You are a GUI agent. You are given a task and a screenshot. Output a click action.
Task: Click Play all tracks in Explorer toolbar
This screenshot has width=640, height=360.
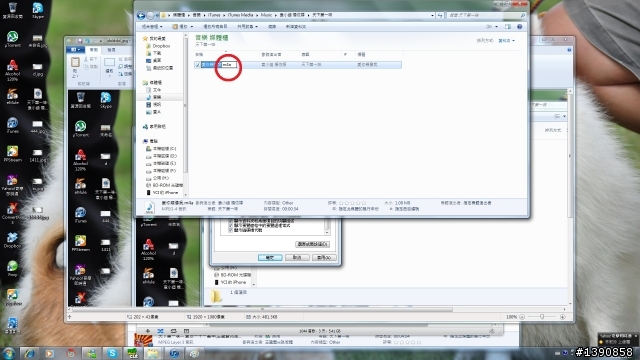[x=215, y=27]
